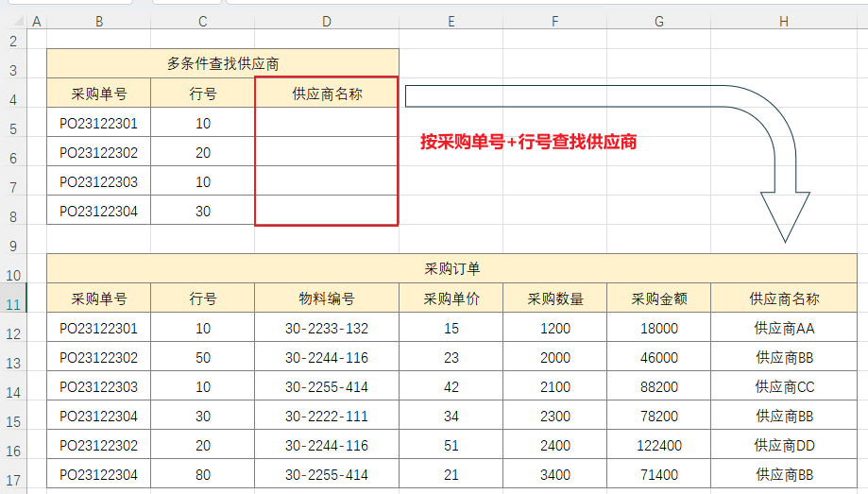Click unit price 42 cell
Screen dimensions: 868x494
(x=451, y=386)
